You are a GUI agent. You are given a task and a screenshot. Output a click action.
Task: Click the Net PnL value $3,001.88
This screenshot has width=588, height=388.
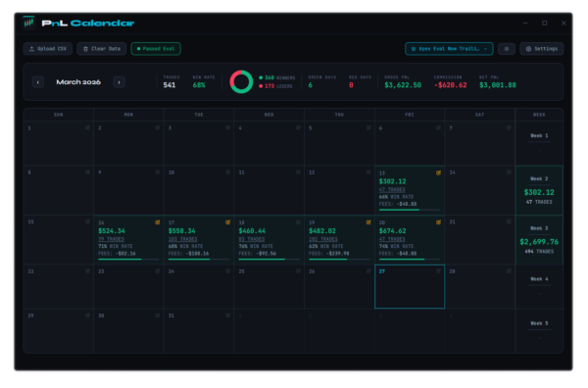click(x=498, y=85)
